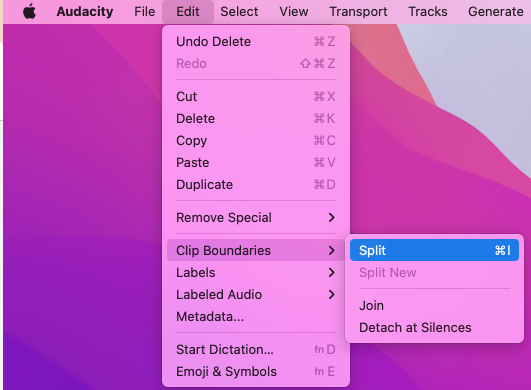Click the disabled Split New item
531x390 pixels.
point(434,273)
